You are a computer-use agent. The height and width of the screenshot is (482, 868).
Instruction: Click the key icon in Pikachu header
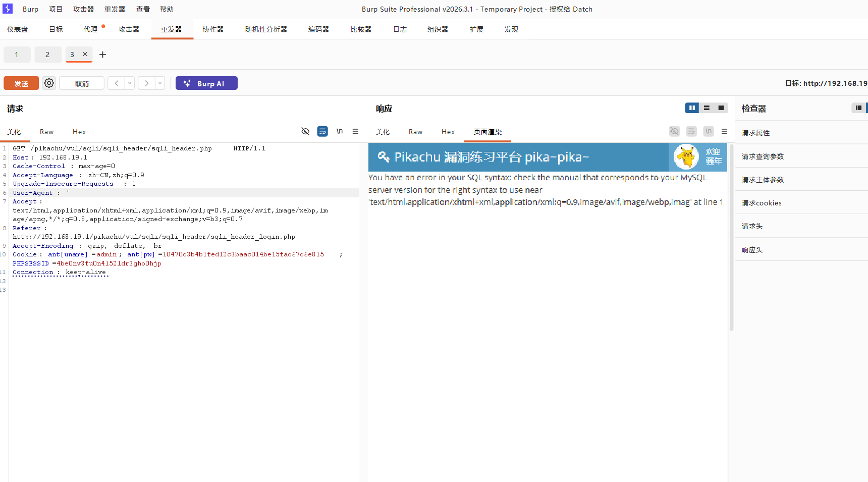coord(384,157)
